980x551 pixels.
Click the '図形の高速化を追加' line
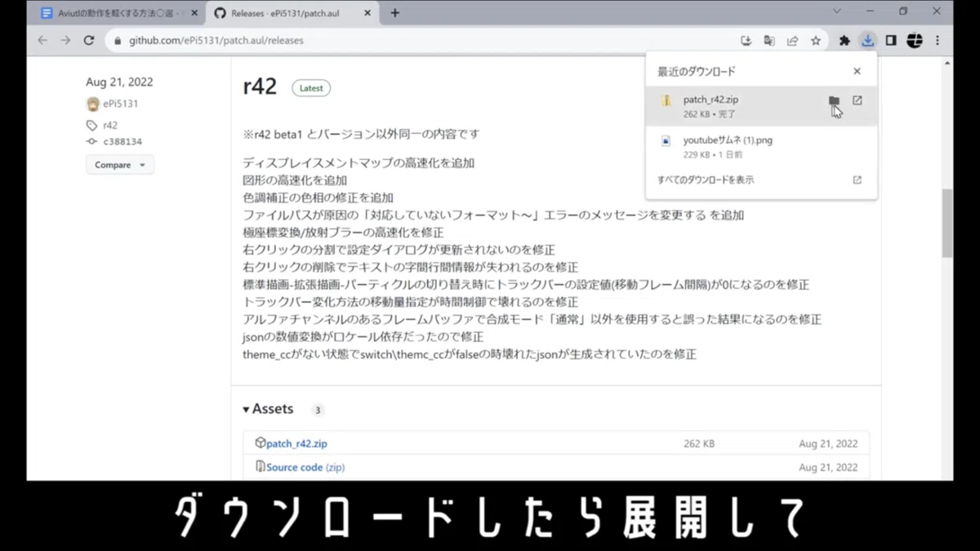295,180
